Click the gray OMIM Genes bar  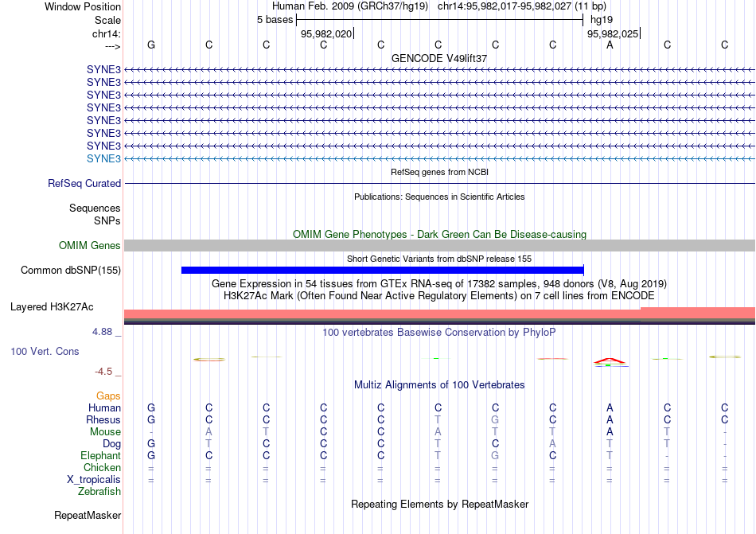point(439,245)
